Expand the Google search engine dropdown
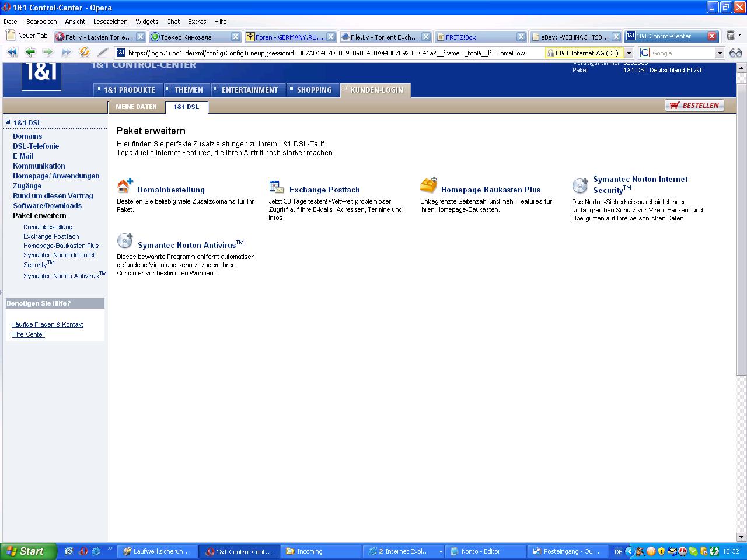The image size is (747, 560). click(x=720, y=53)
